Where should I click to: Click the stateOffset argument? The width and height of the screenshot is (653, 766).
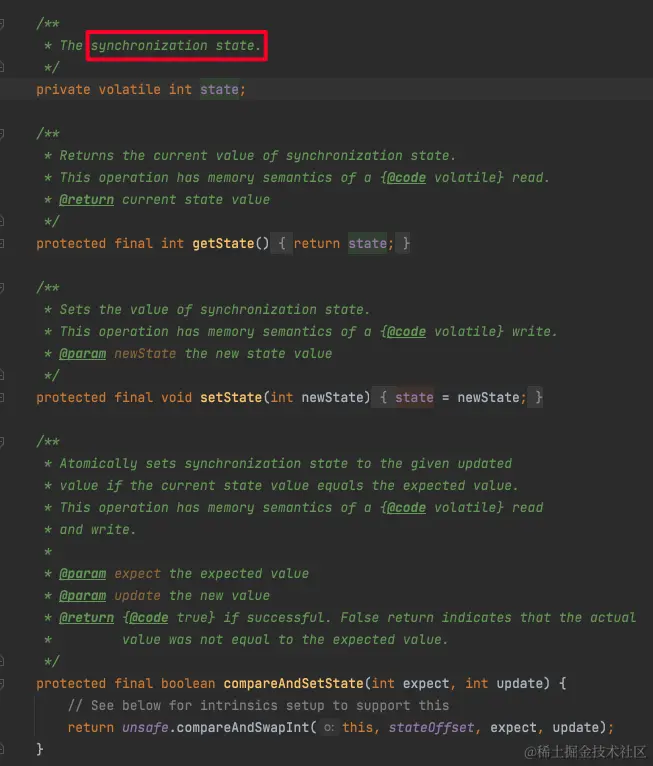[431, 727]
